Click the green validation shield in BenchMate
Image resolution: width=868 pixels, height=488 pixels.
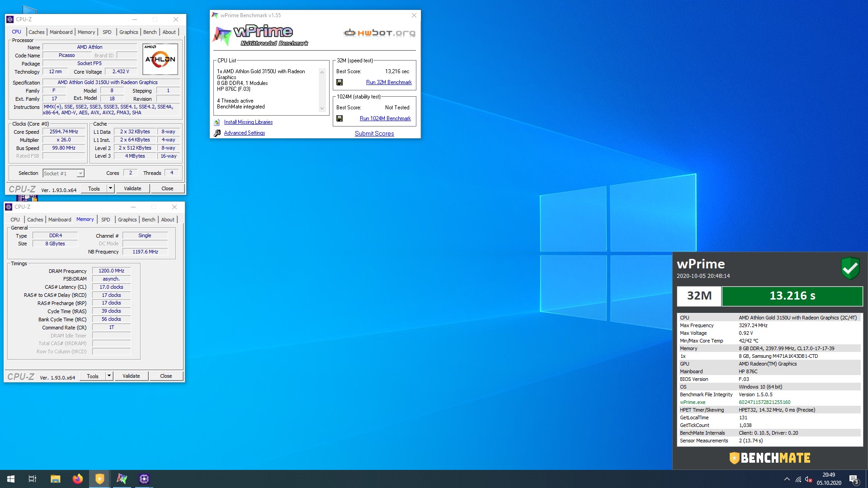click(850, 268)
